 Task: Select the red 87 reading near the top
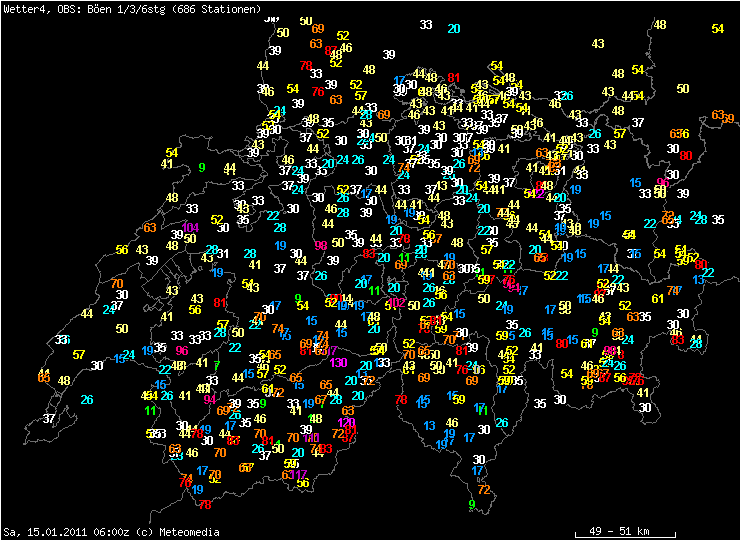coord(331,50)
